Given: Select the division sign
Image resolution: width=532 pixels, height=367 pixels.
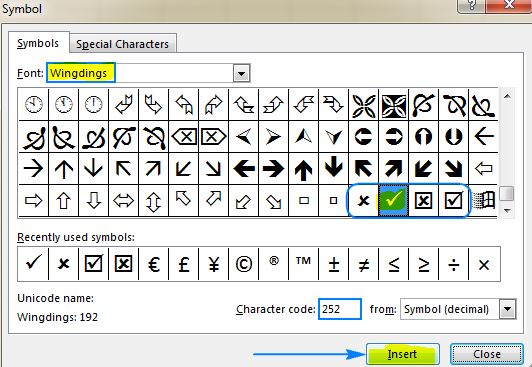Looking at the screenshot, I should coord(453,264).
